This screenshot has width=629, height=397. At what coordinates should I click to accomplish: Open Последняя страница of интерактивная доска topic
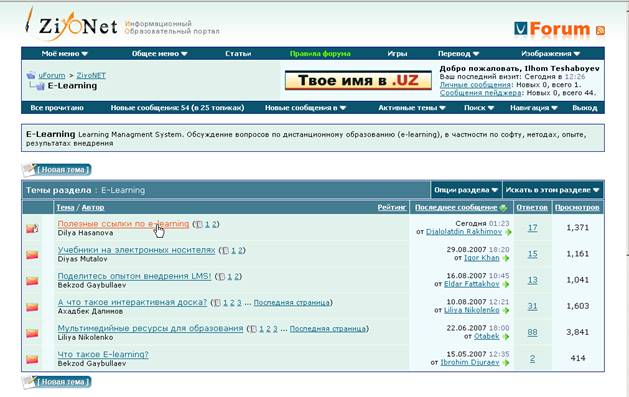click(292, 303)
